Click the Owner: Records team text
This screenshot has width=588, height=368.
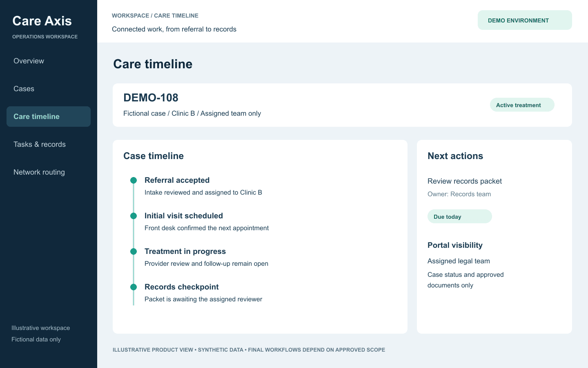[x=459, y=194]
